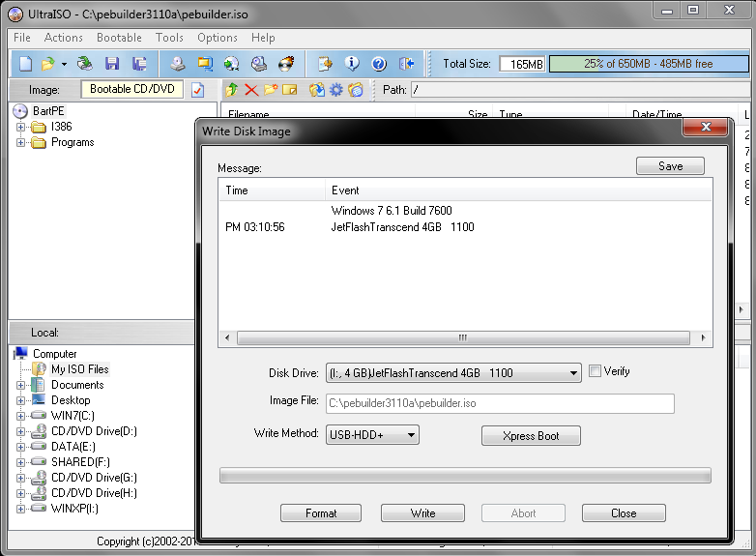Click the Open CD/DVD toolbar icon

(85, 64)
